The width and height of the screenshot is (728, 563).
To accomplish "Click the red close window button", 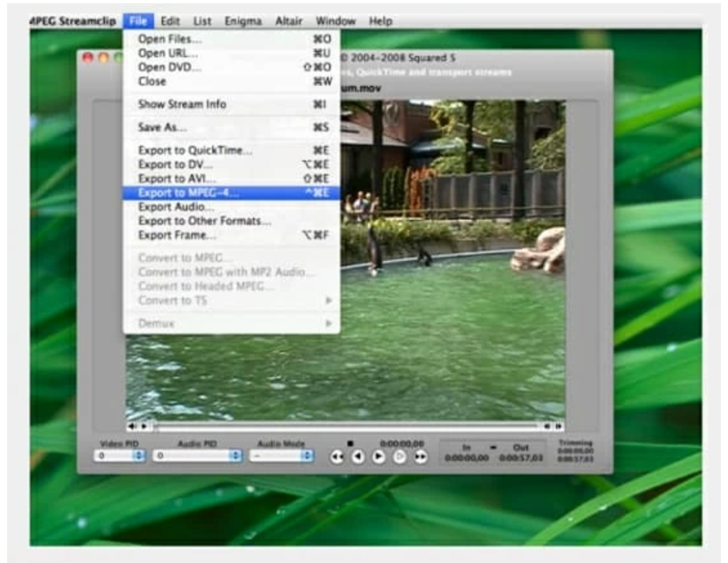I will pos(88,57).
